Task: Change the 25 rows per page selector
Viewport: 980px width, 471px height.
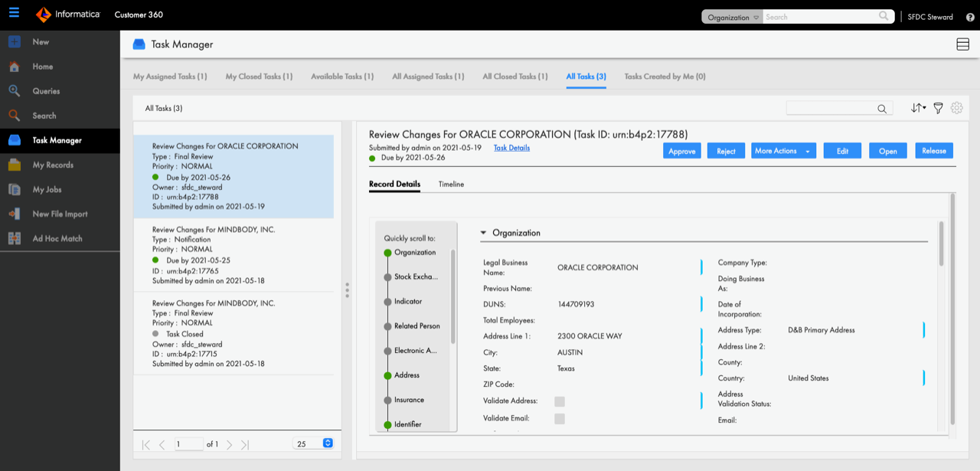Action: point(314,443)
